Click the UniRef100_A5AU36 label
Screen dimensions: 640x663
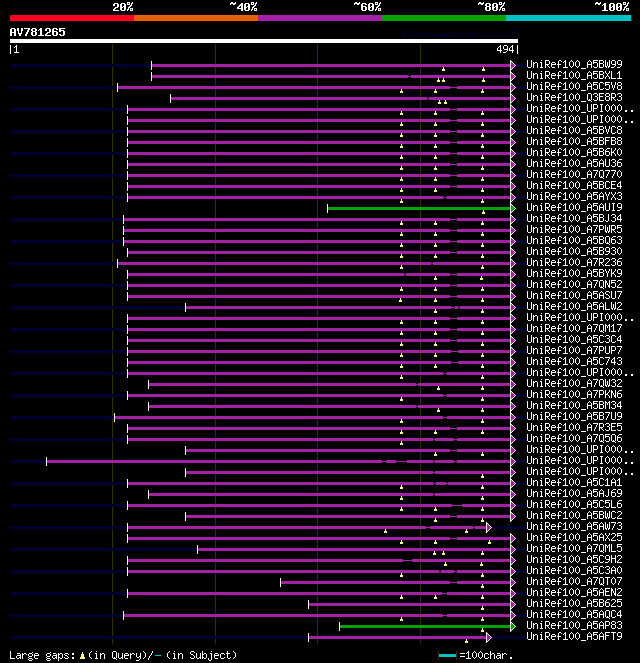574,163
